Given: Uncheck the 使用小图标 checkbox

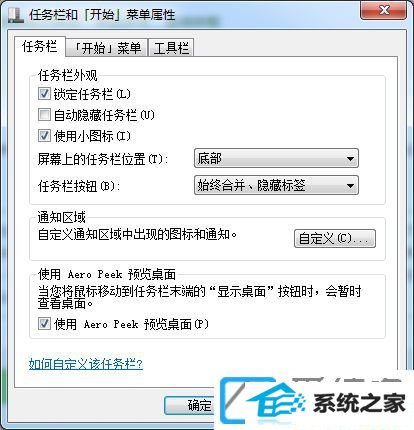Looking at the screenshot, I should pyautogui.click(x=44, y=136).
